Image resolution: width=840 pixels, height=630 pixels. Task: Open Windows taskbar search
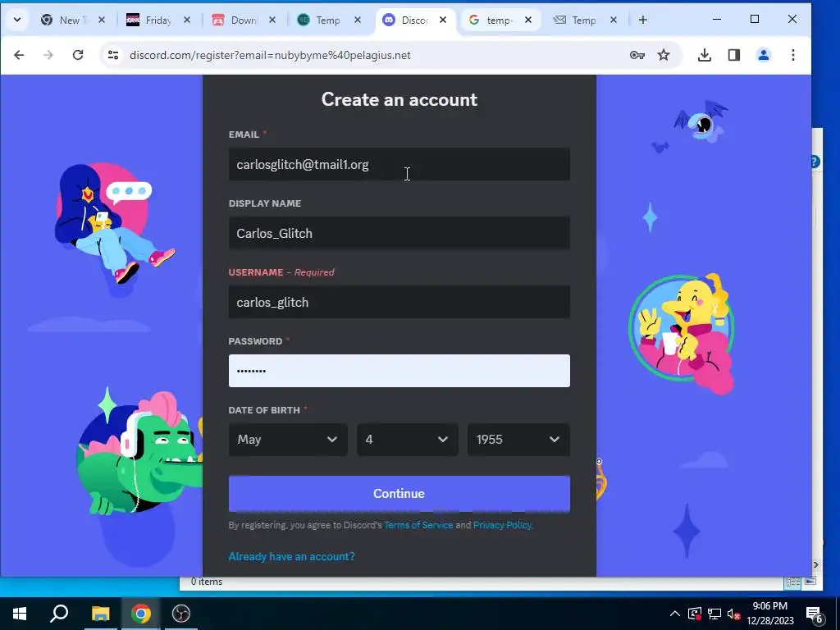pyautogui.click(x=59, y=614)
